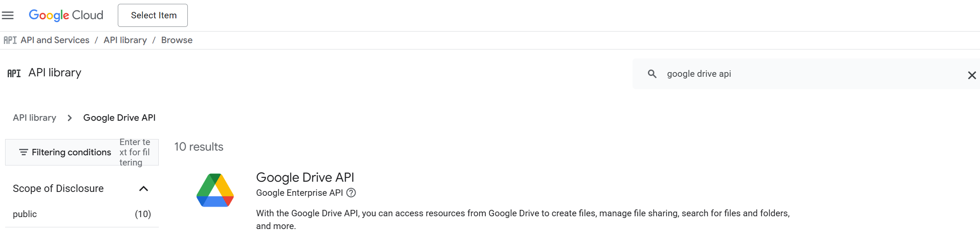Click the (10) count beside public

pos(143,214)
